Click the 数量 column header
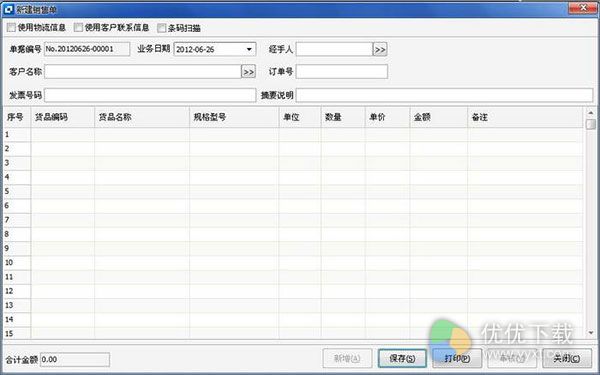600x375 pixels. coord(343,117)
